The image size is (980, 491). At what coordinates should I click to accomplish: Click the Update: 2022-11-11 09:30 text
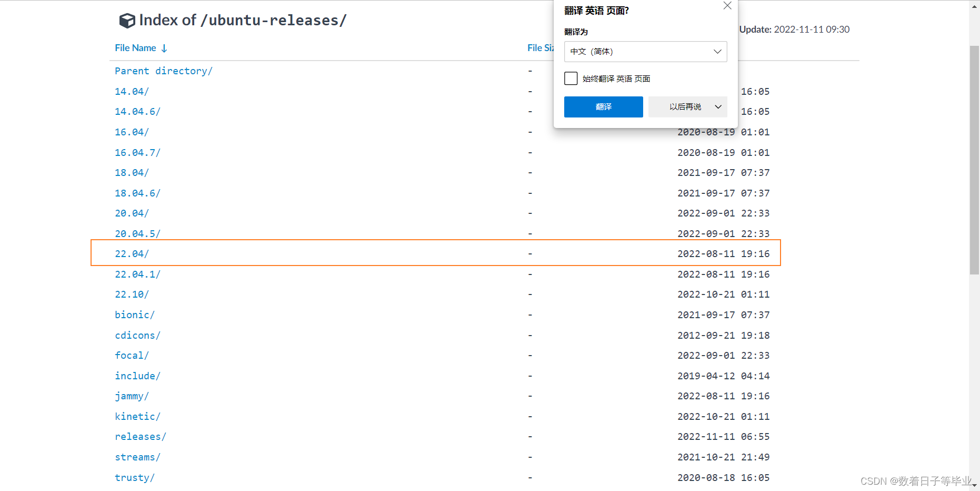[794, 30]
